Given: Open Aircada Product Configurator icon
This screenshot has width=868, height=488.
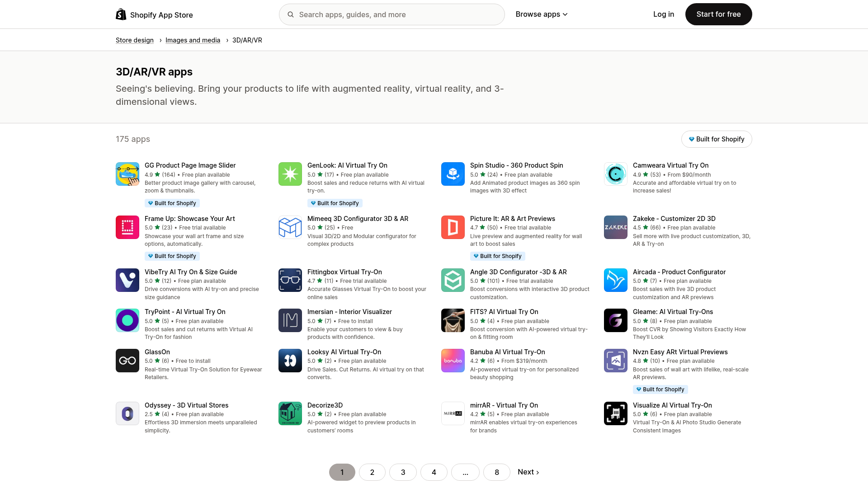Looking at the screenshot, I should pyautogui.click(x=616, y=280).
